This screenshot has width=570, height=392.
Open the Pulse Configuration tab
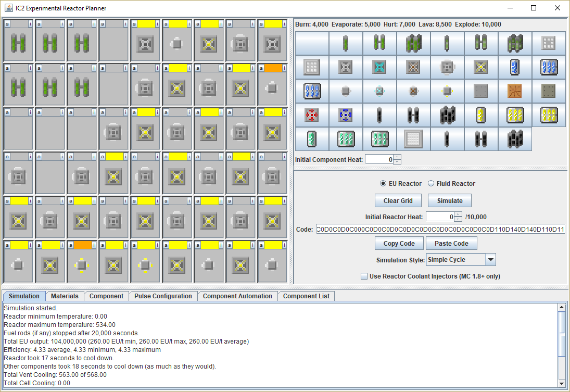[163, 296]
